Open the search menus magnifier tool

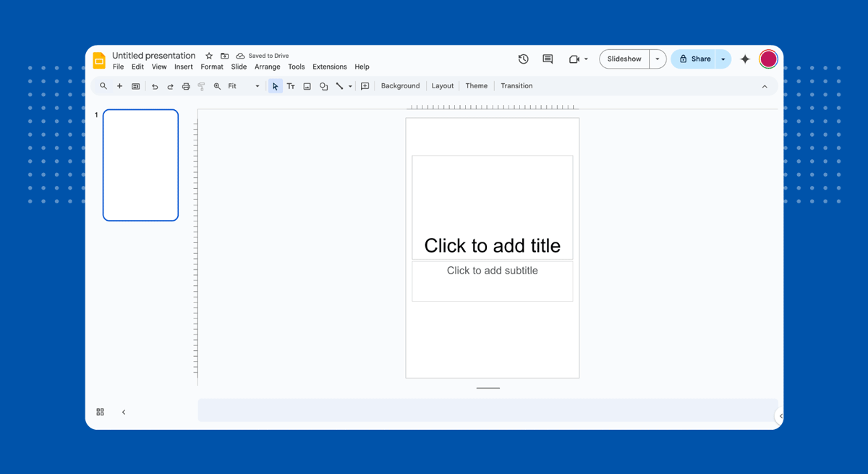click(x=103, y=86)
